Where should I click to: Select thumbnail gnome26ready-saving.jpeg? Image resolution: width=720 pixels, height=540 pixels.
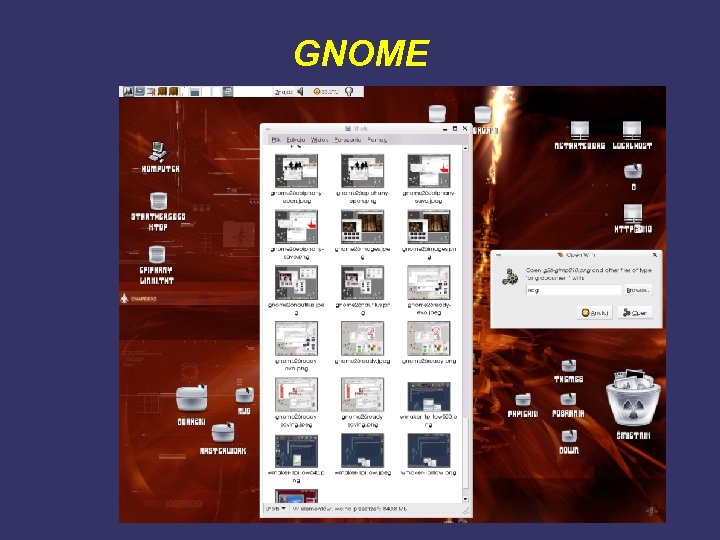tap(296, 394)
